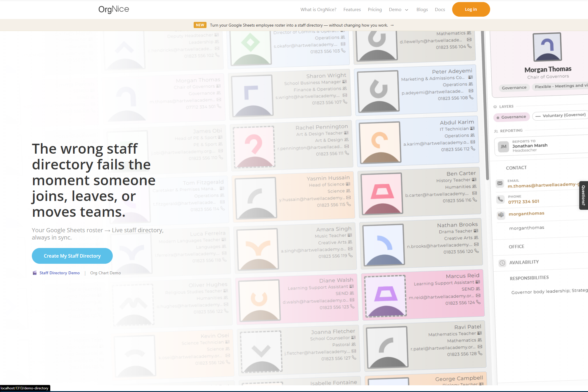The width and height of the screenshot is (588, 392).
Task: Click the clock icon beside Availability
Action: pyautogui.click(x=502, y=263)
